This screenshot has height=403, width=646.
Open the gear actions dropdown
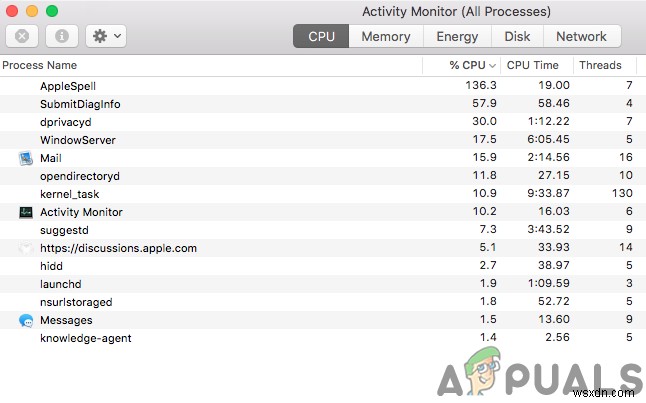106,36
